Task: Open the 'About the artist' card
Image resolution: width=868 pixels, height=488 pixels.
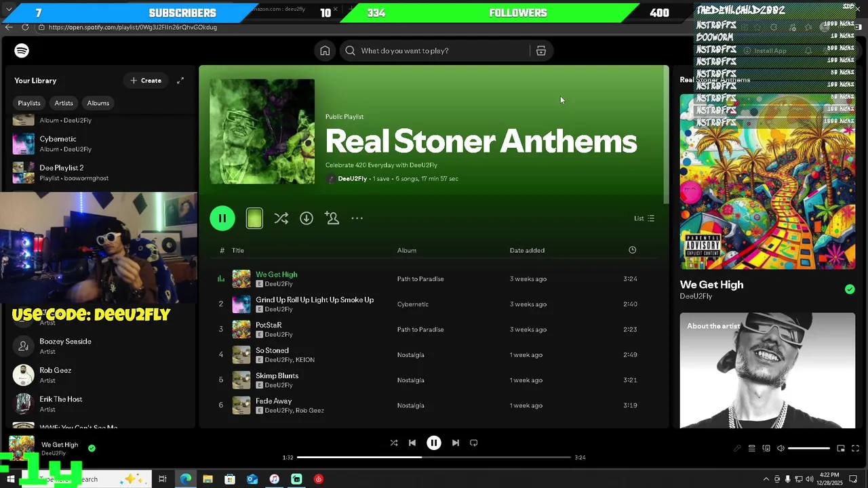Action: [x=768, y=370]
